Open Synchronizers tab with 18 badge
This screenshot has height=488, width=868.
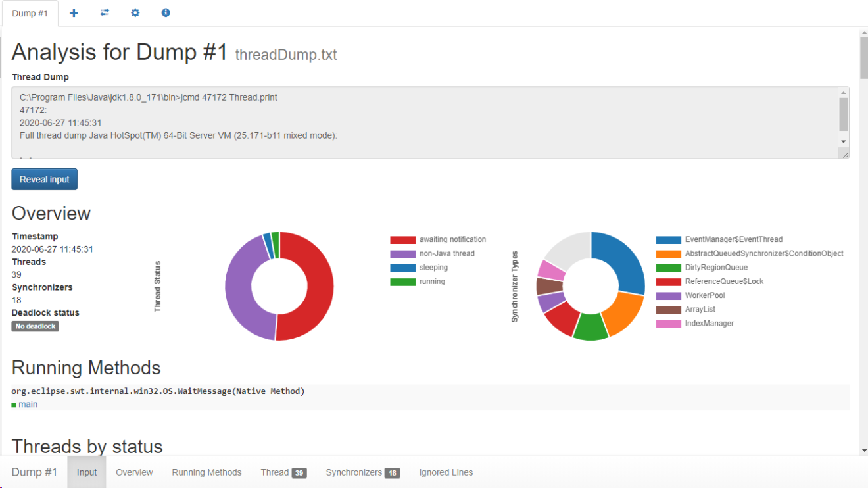tap(363, 472)
